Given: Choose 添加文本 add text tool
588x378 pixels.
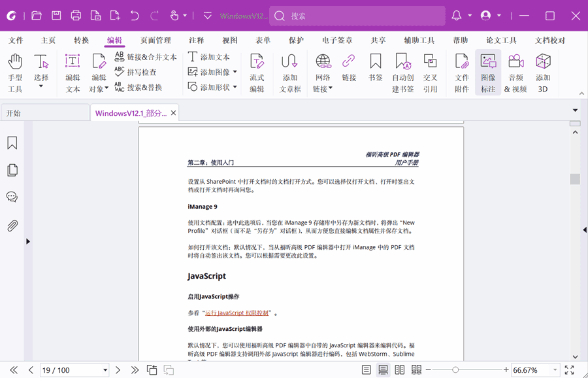Looking at the screenshot, I should coord(208,57).
